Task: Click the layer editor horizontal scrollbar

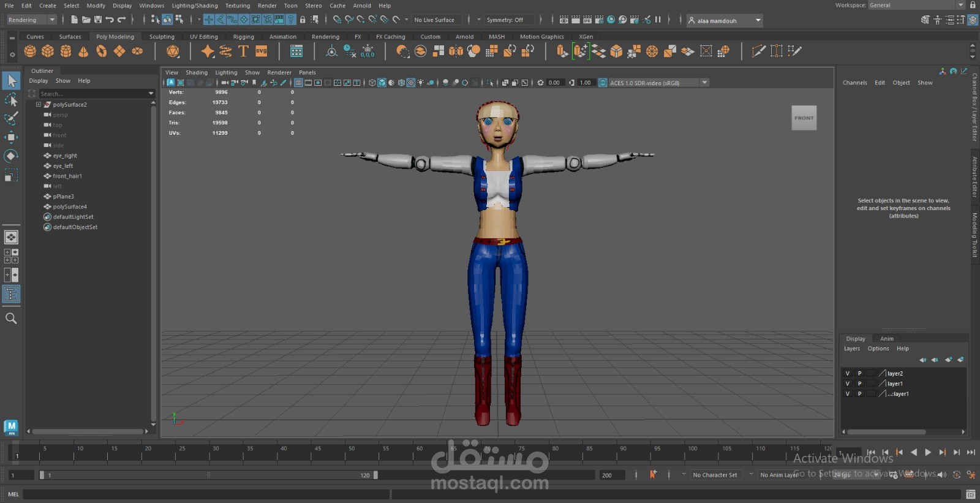Action: click(x=885, y=432)
